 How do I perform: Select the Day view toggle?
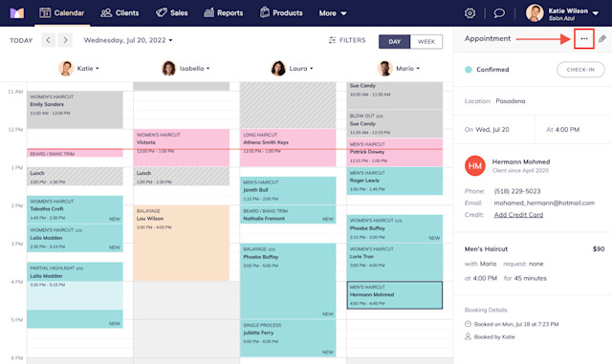point(394,42)
